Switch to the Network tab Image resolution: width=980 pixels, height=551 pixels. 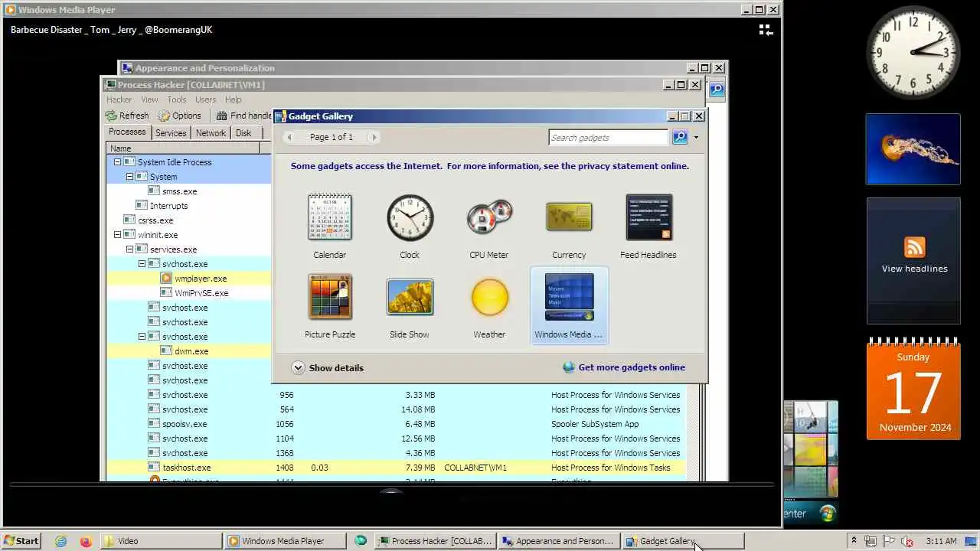(x=211, y=133)
